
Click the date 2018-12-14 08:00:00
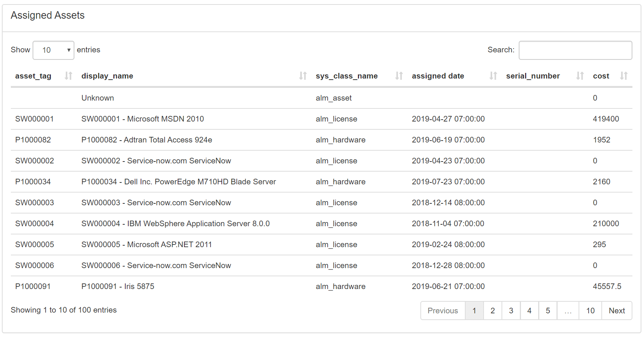448,203
